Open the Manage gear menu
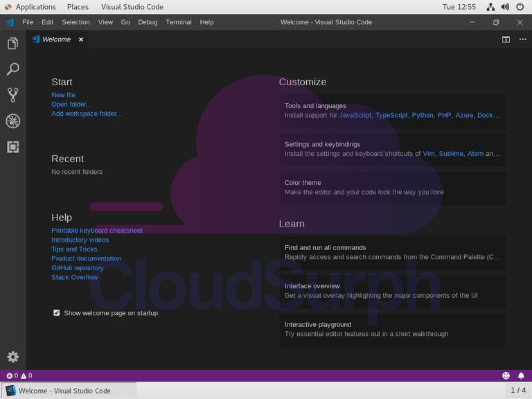 (x=12, y=357)
